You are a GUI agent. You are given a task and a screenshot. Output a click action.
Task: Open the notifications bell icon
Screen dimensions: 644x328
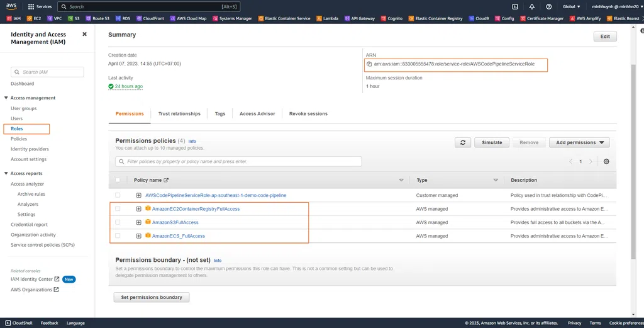point(532,7)
